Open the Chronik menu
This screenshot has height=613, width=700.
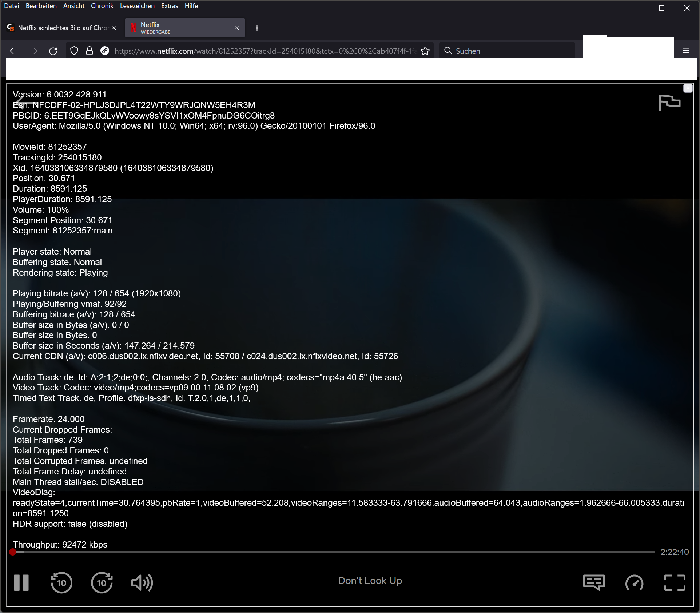(x=102, y=6)
